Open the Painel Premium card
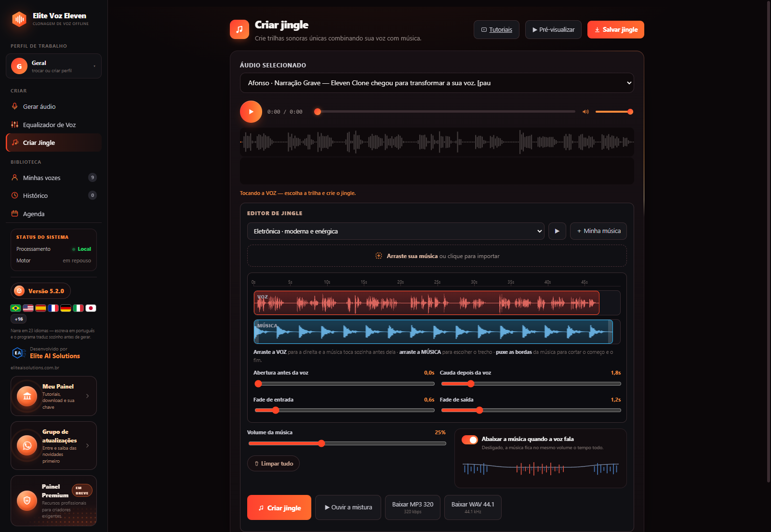 [53, 501]
